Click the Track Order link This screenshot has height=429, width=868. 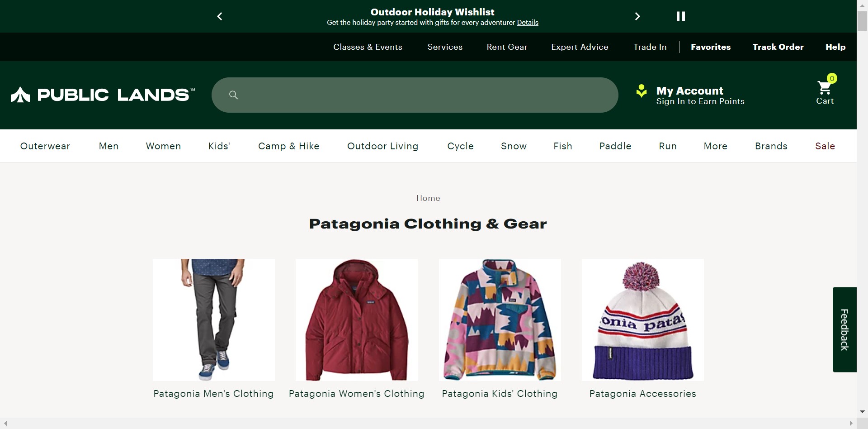tap(778, 47)
